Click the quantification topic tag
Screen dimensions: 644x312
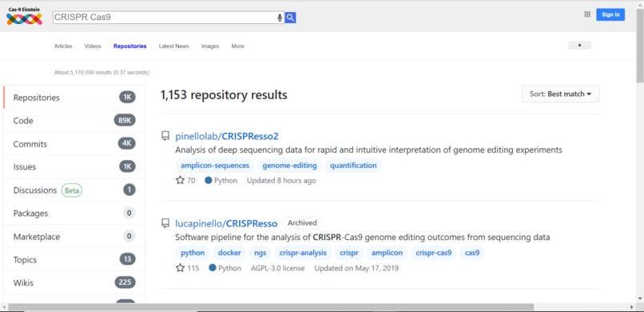click(353, 166)
